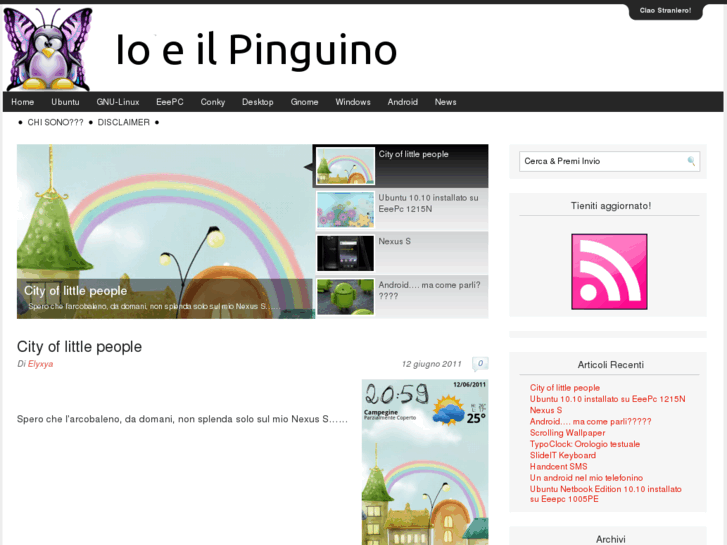Open City of little people slider caption
The width and height of the screenshot is (727, 545).
click(x=76, y=291)
